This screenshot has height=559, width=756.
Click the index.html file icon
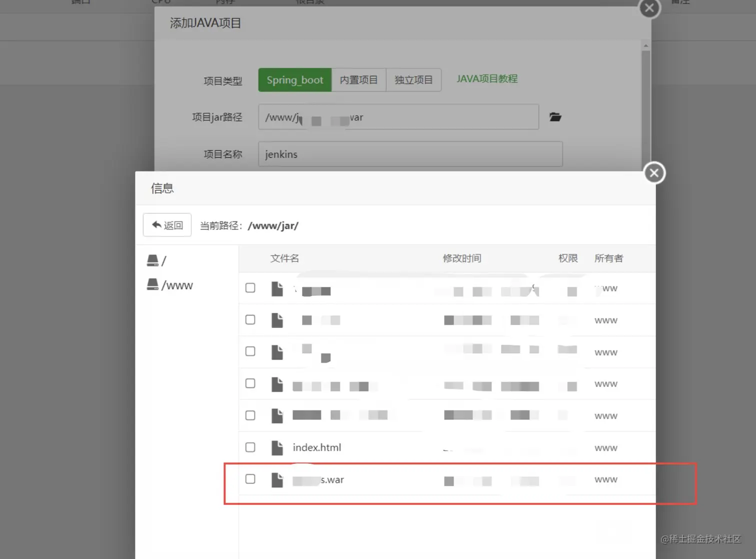pos(277,447)
